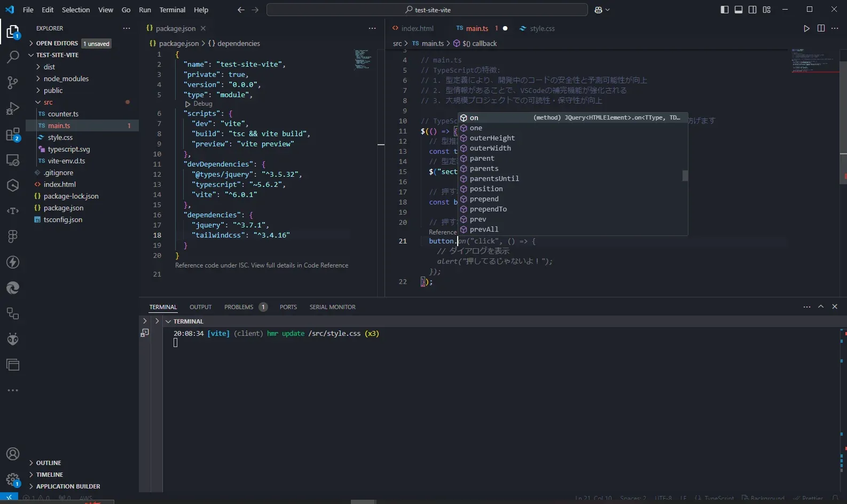Screen dimensions: 847x504
Task: Toggle the bottom panel visibility
Action: tap(739, 10)
